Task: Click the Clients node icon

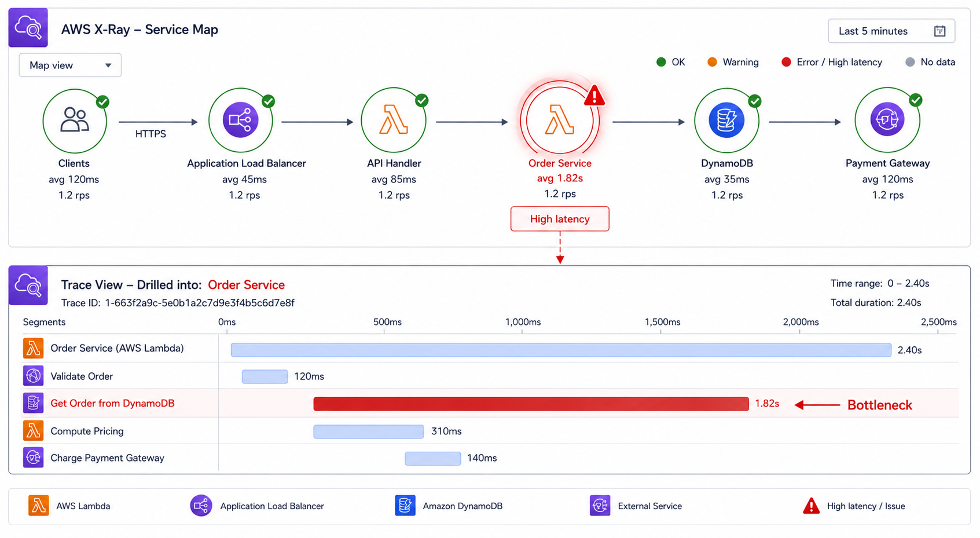Action: point(75,121)
